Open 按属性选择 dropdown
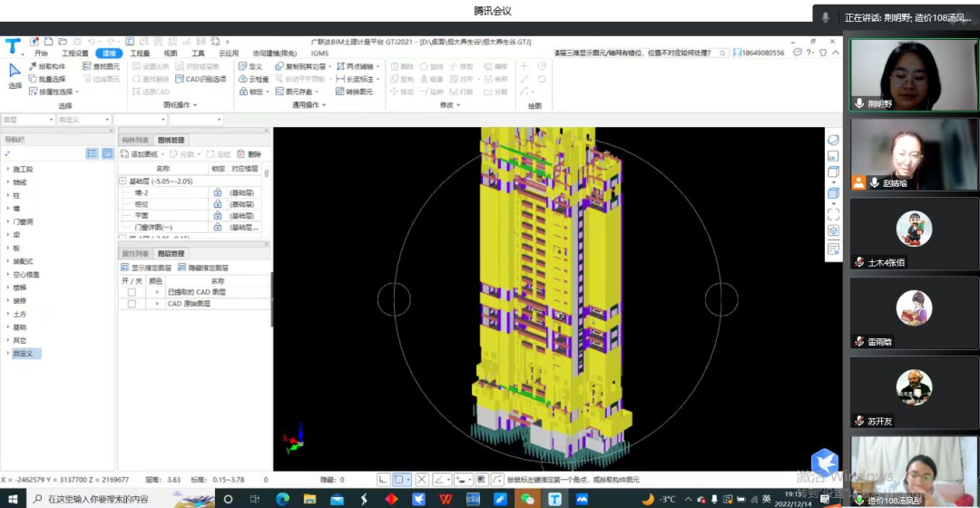 click(x=54, y=92)
